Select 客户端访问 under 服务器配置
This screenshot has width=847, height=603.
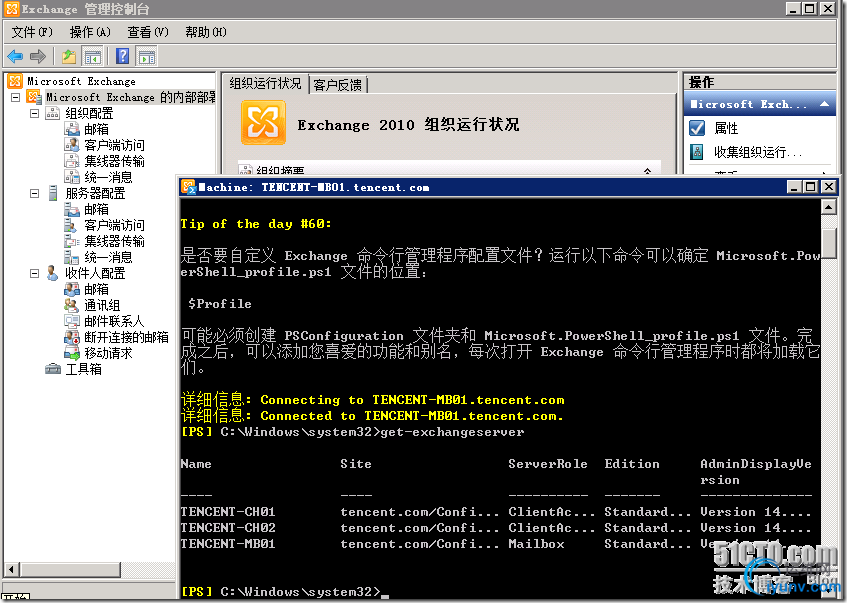114,225
